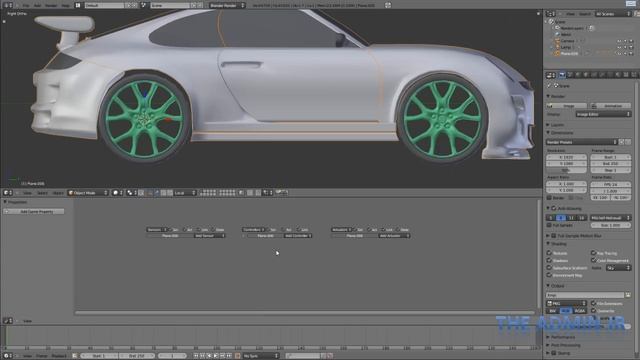Screen dimensions: 640x360
Task: Open the Object Mode dropdown
Action: click(x=89, y=193)
